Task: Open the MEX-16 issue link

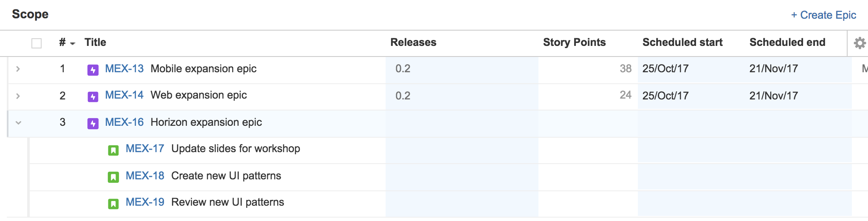Action: point(124,122)
